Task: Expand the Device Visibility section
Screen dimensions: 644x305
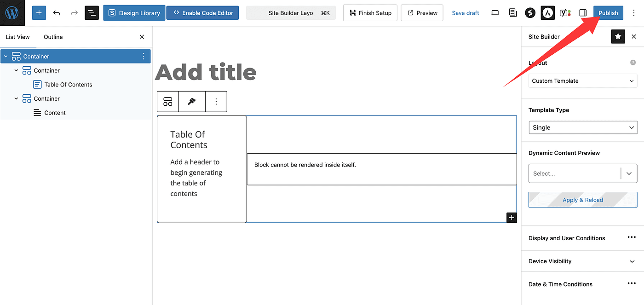Action: (x=632, y=261)
